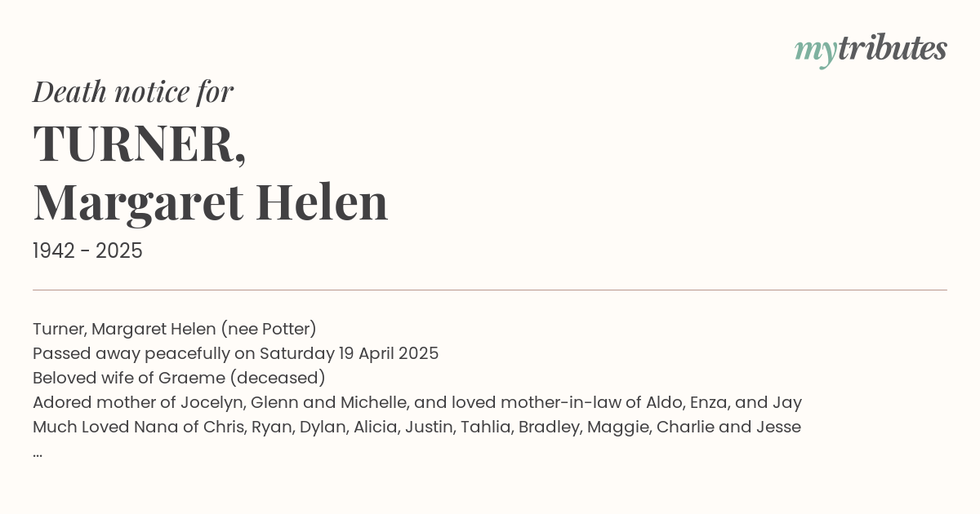Click the Margaret Helen name title
The image size is (980, 514).
click(210, 202)
